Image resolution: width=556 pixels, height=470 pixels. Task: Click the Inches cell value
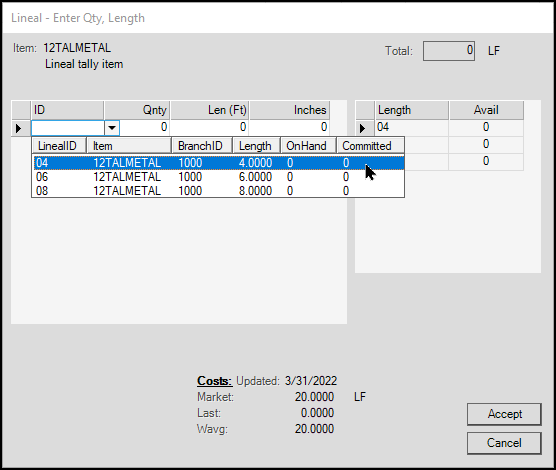pos(289,127)
